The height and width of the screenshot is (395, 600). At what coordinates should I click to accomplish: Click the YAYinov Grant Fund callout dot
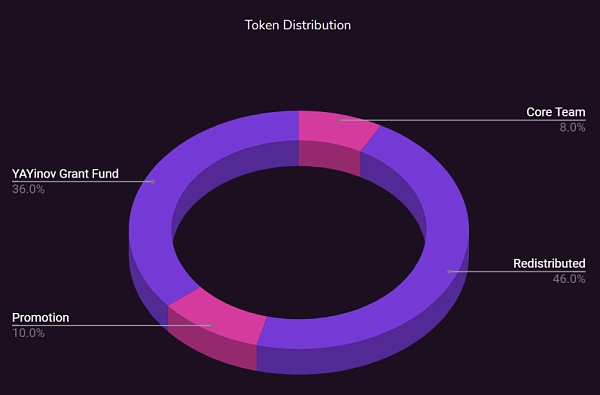coord(153,181)
